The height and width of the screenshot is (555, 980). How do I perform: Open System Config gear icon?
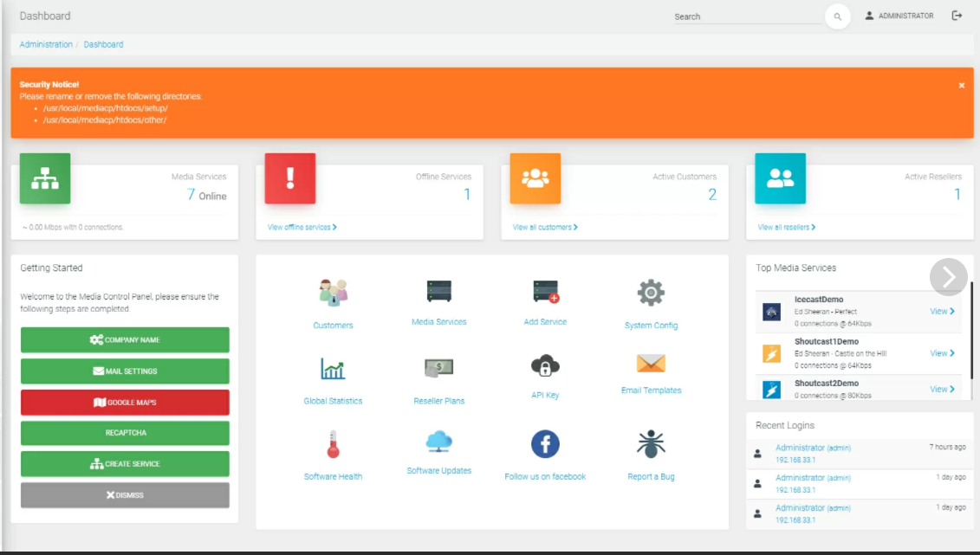651,293
